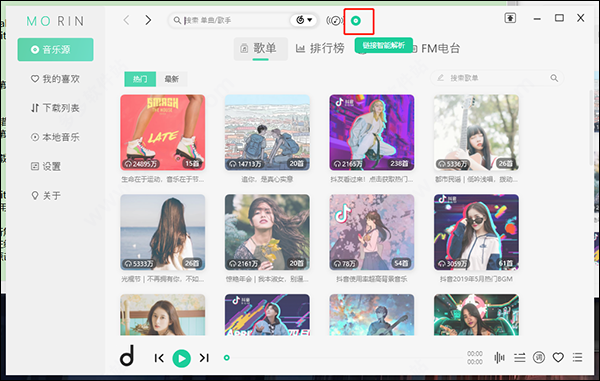
Task: Open the 2161万 girl with leaf playlist
Action: [x=267, y=232]
